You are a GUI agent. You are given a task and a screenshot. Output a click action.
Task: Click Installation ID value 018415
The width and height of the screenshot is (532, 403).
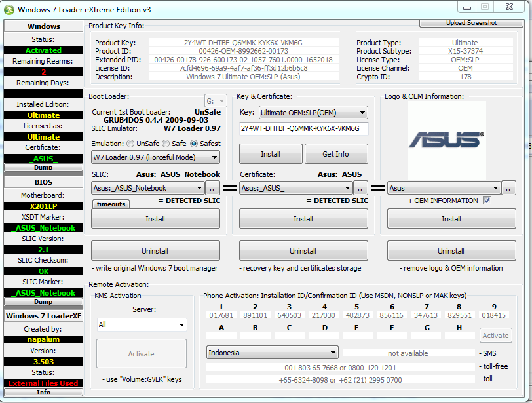pyautogui.click(x=494, y=315)
